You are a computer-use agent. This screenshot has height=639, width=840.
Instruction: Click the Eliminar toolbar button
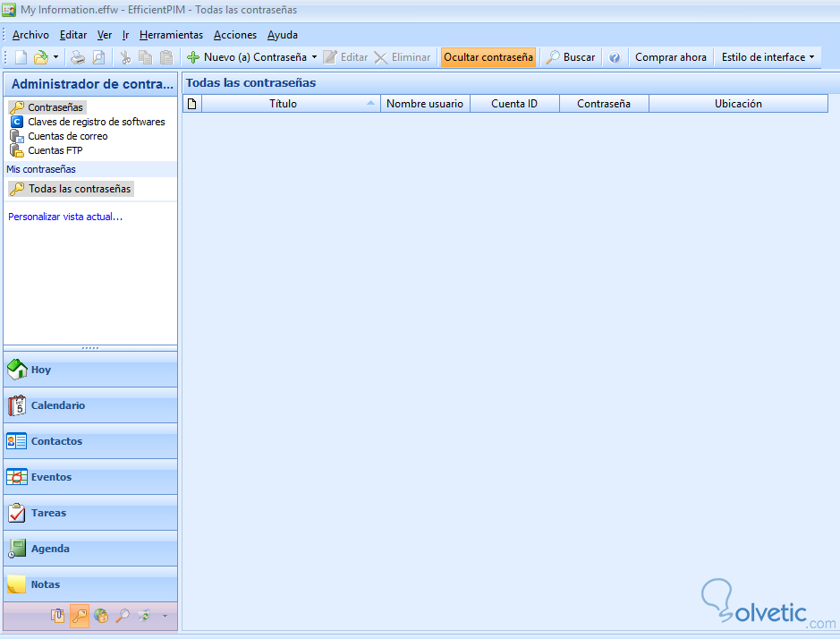(403, 57)
